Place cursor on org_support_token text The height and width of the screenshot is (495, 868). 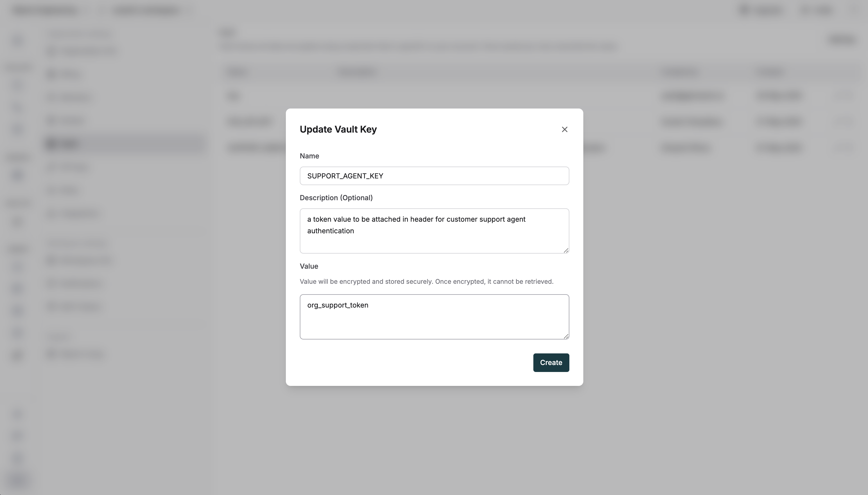click(x=338, y=305)
